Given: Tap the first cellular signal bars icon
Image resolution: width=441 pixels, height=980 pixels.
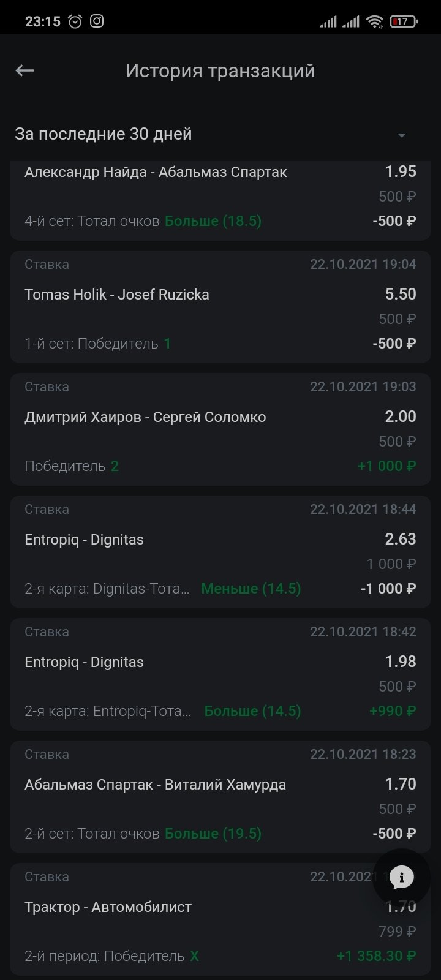Looking at the screenshot, I should pyautogui.click(x=328, y=22).
